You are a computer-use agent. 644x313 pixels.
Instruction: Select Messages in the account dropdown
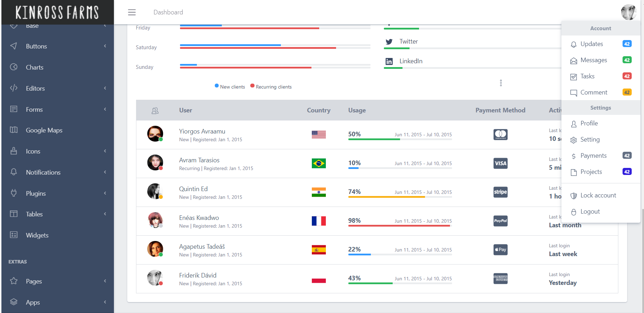[593, 60]
